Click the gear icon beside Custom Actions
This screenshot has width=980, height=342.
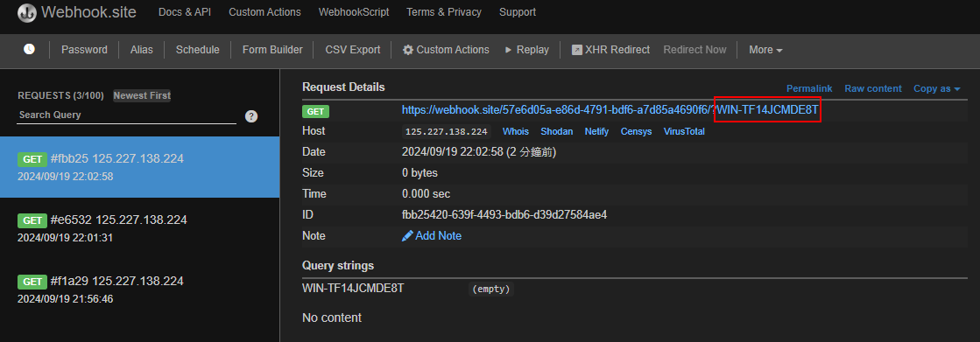pos(408,50)
